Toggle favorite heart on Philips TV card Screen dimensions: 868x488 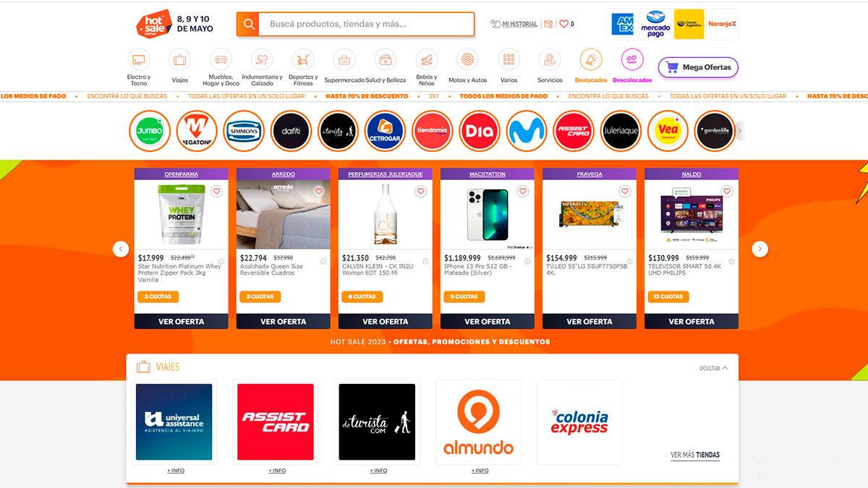click(x=727, y=192)
